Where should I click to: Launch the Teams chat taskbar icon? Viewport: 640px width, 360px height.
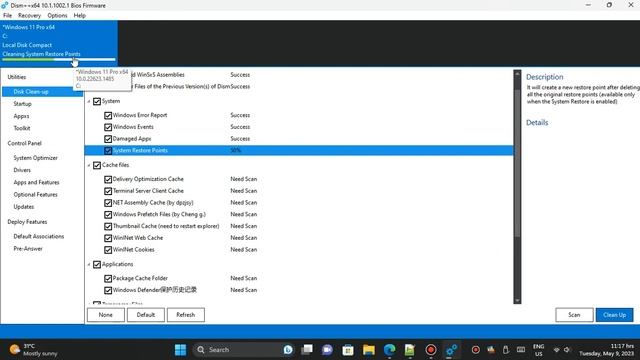(x=327, y=350)
